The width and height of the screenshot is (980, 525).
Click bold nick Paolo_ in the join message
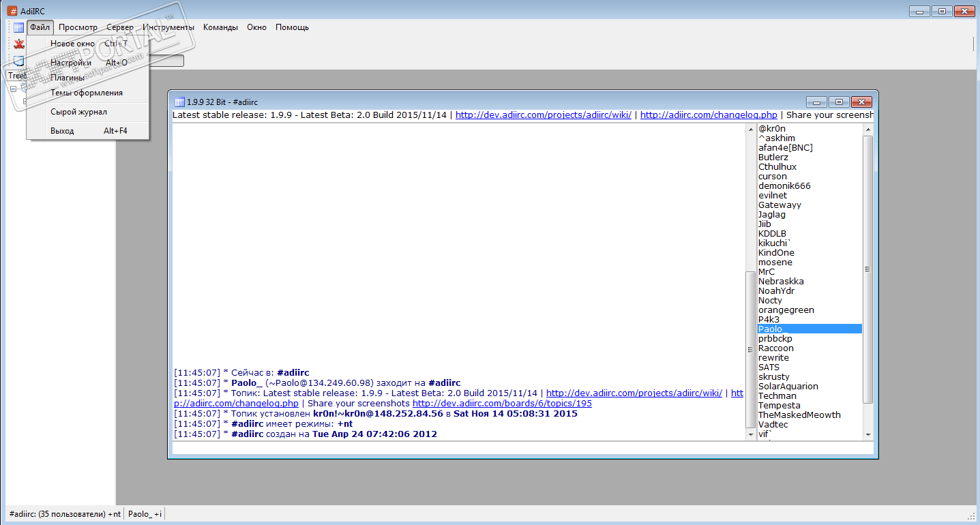pos(247,383)
